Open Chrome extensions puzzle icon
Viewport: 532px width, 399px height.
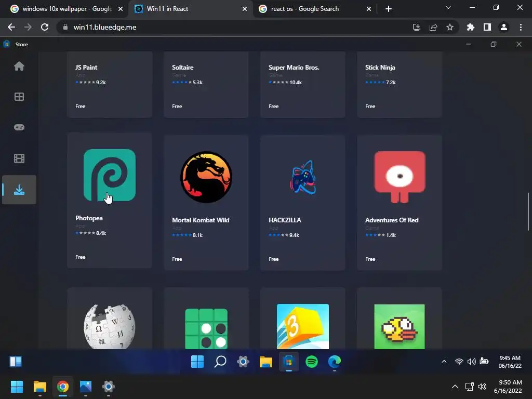(470, 27)
